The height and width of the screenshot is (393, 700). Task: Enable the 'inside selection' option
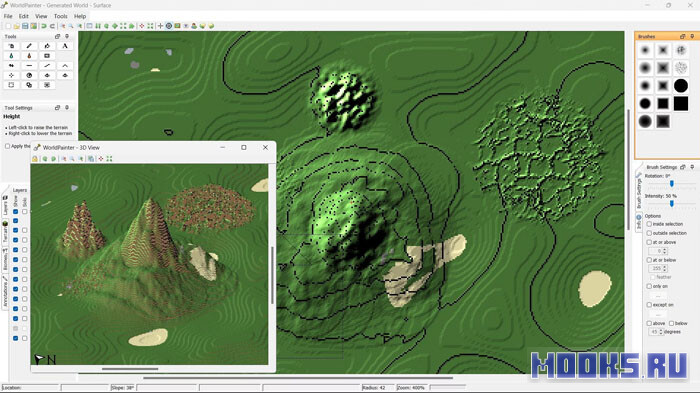pyautogui.click(x=649, y=224)
